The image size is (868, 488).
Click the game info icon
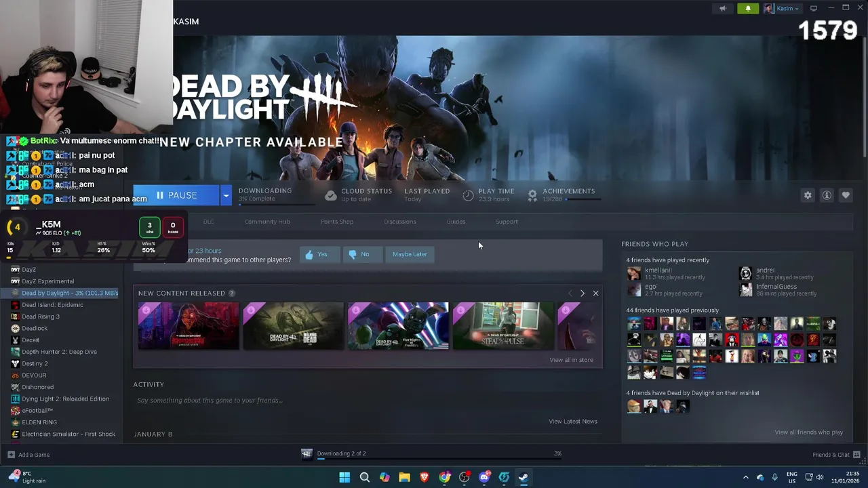click(827, 195)
